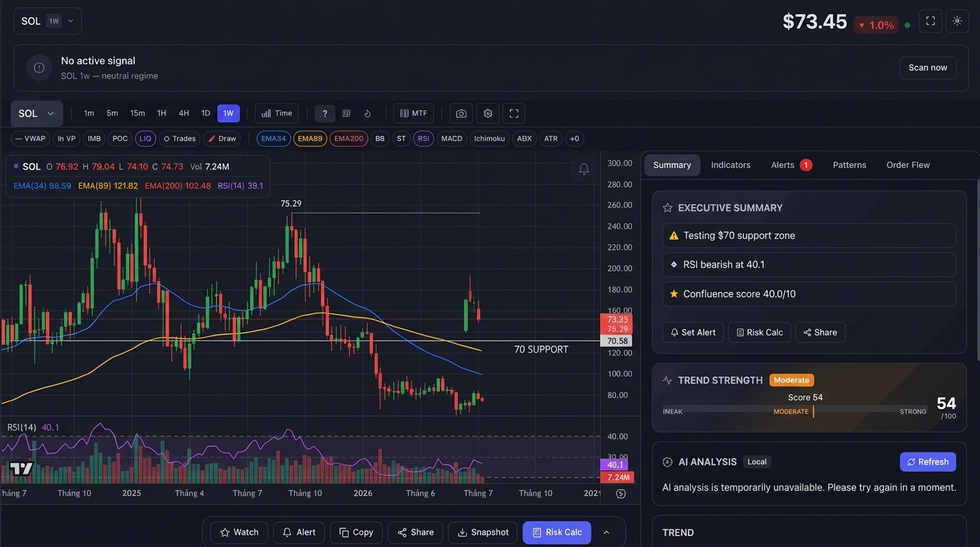
Task: Select the 1D timeframe
Action: (206, 113)
